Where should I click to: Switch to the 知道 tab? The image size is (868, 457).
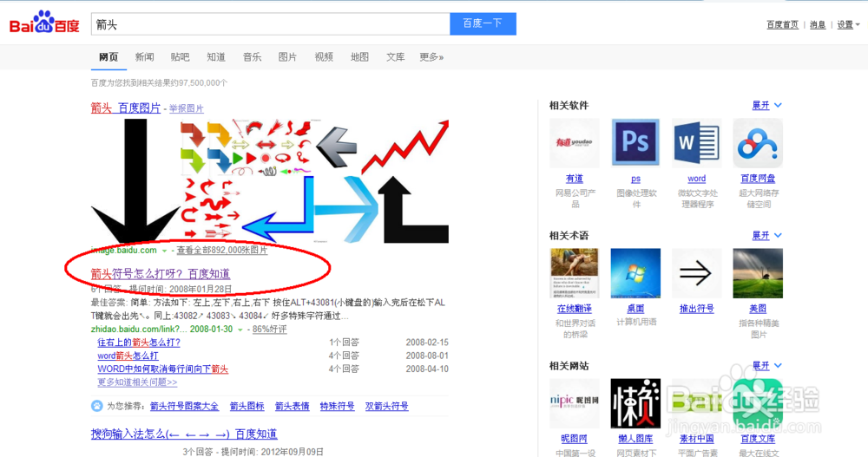216,57
